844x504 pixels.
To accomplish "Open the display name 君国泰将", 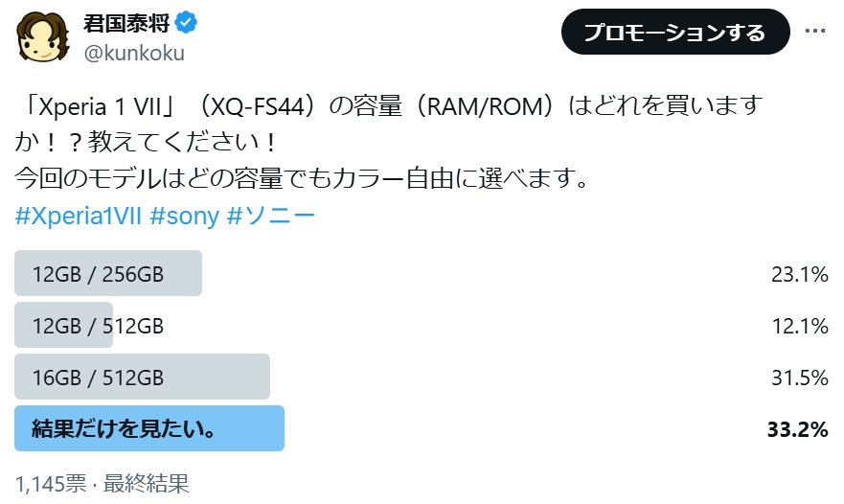I will [126, 23].
